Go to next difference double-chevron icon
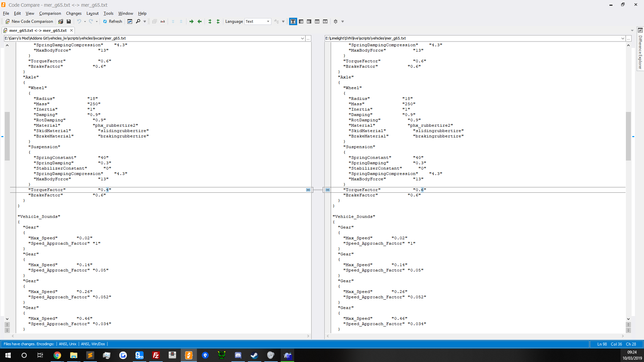The height and width of the screenshot is (362, 644). 173,21
